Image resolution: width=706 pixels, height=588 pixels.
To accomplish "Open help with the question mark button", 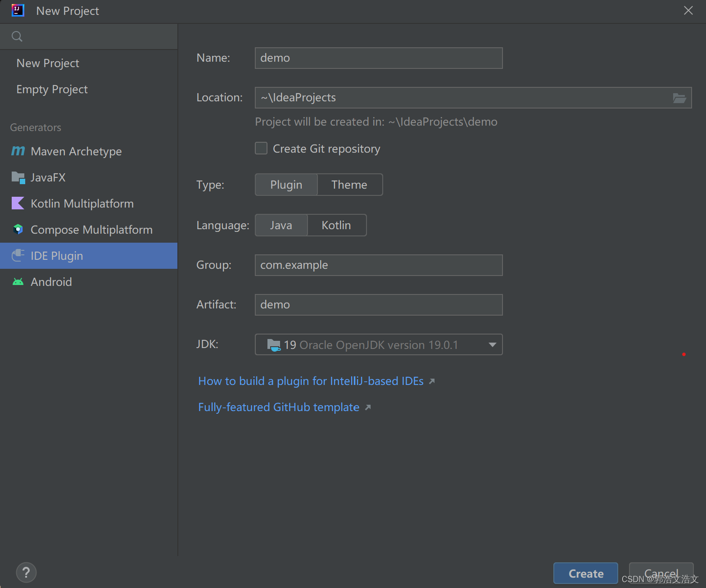I will click(x=26, y=573).
